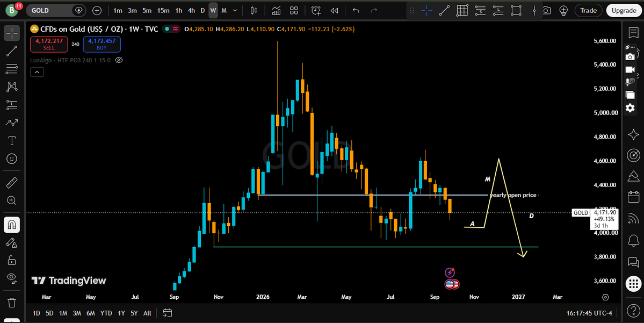Switch to the 15m timeframe
The image size is (644, 323).
(163, 10)
